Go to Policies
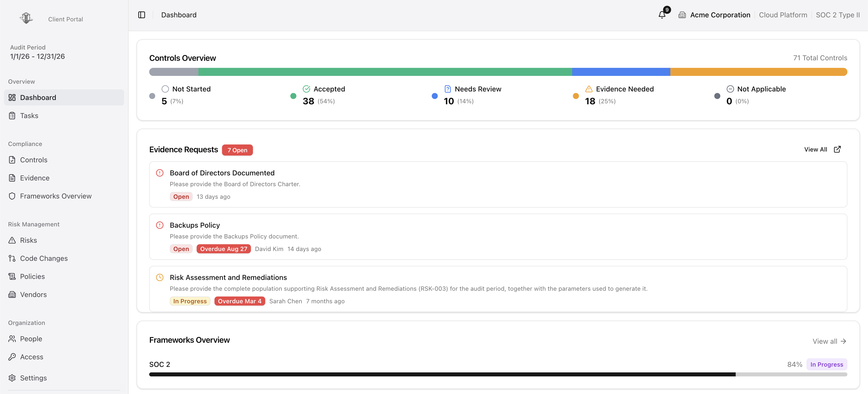The image size is (868, 394). point(64,276)
